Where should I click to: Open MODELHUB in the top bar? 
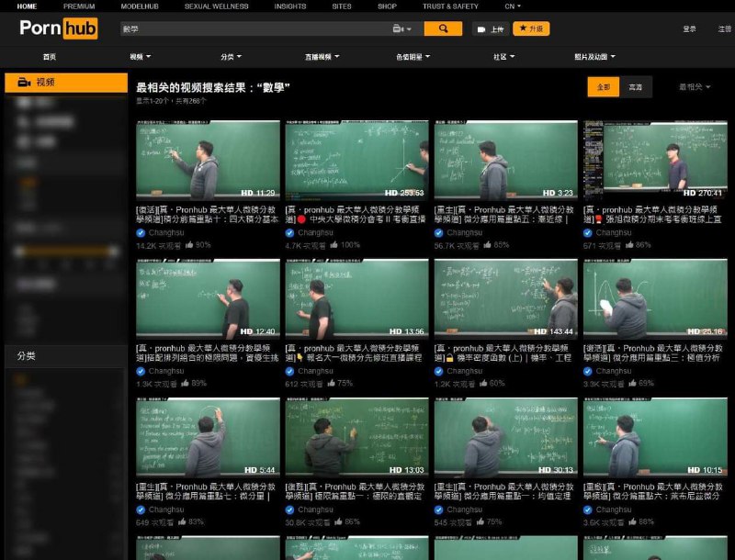pos(140,6)
